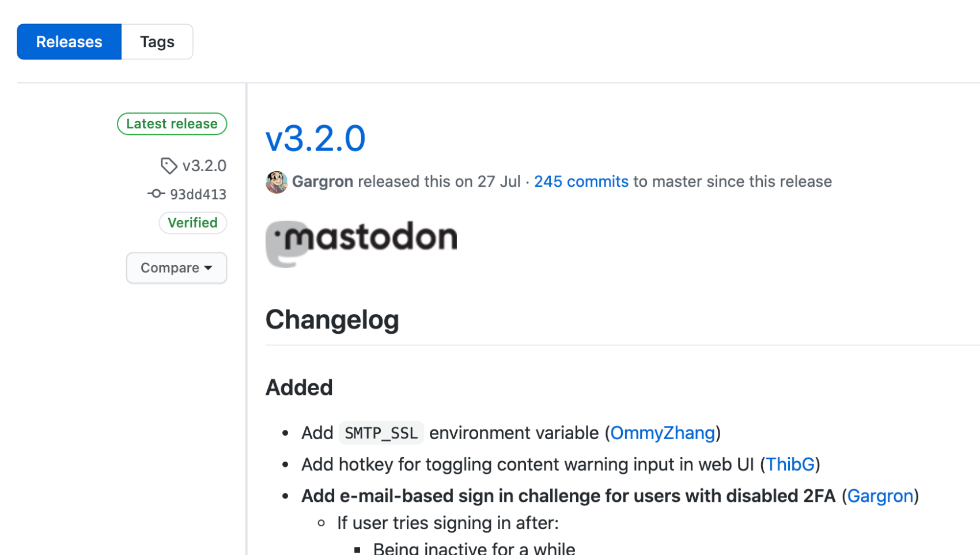980x555 pixels.
Task: Click the commit icon beside 93dd413
Action: click(x=156, y=194)
